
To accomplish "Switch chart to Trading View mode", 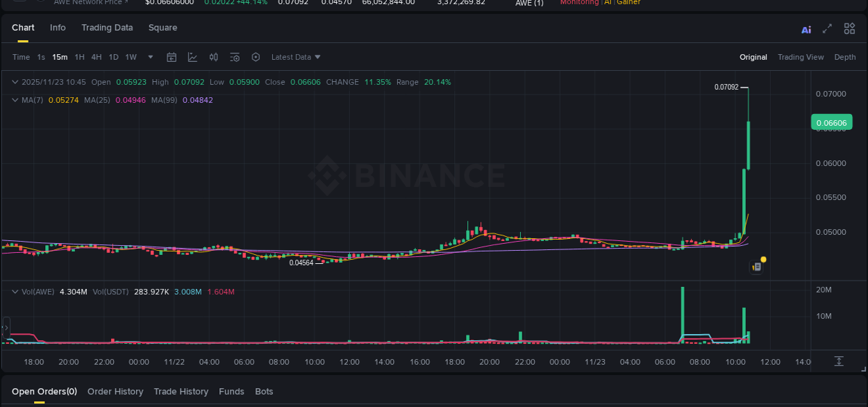I will [x=801, y=57].
